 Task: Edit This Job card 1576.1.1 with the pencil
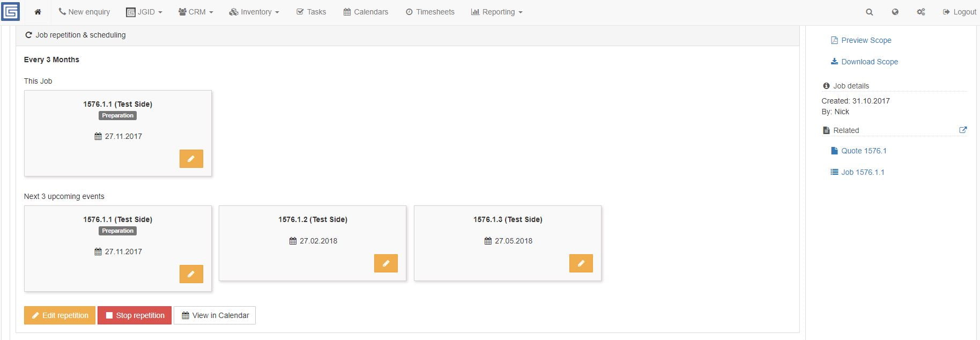191,159
